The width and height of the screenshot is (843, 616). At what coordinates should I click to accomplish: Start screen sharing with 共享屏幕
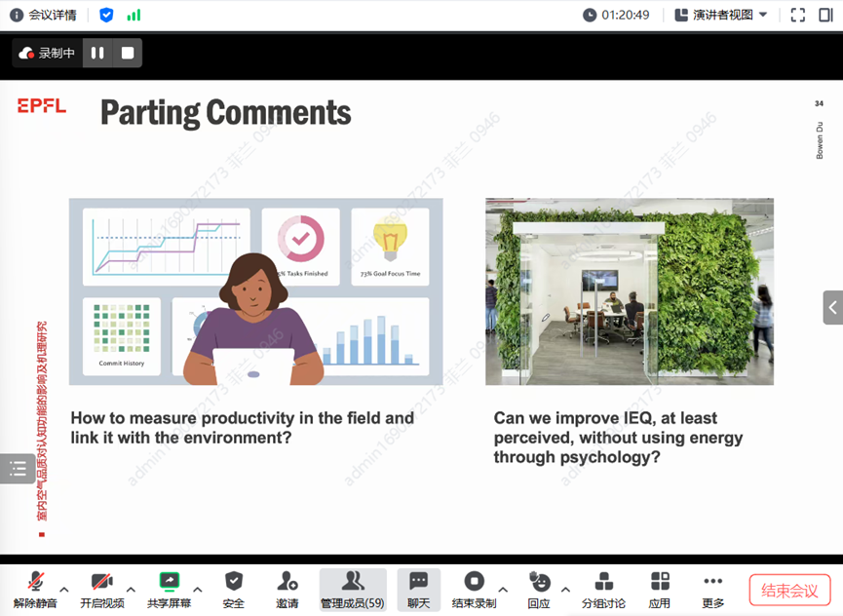(169, 590)
